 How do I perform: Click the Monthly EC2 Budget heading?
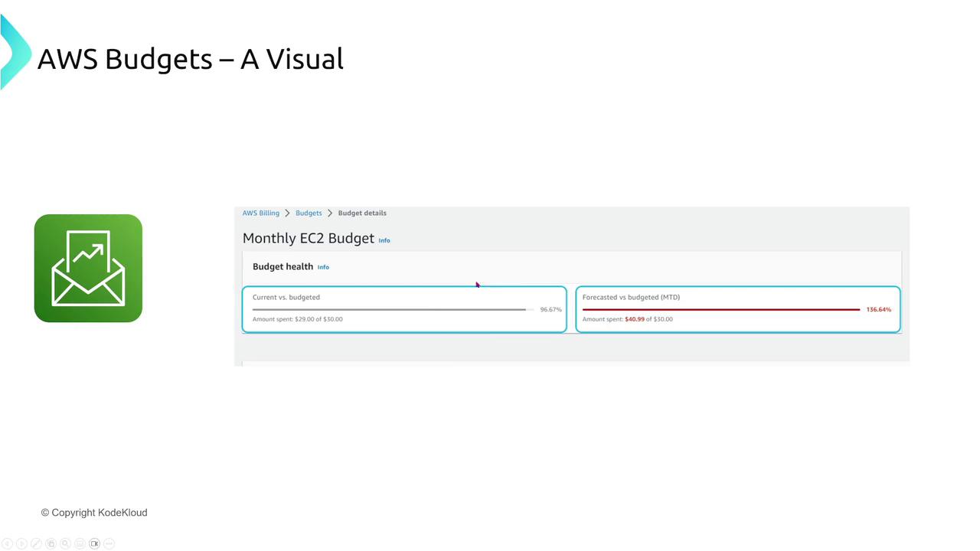[x=308, y=238]
